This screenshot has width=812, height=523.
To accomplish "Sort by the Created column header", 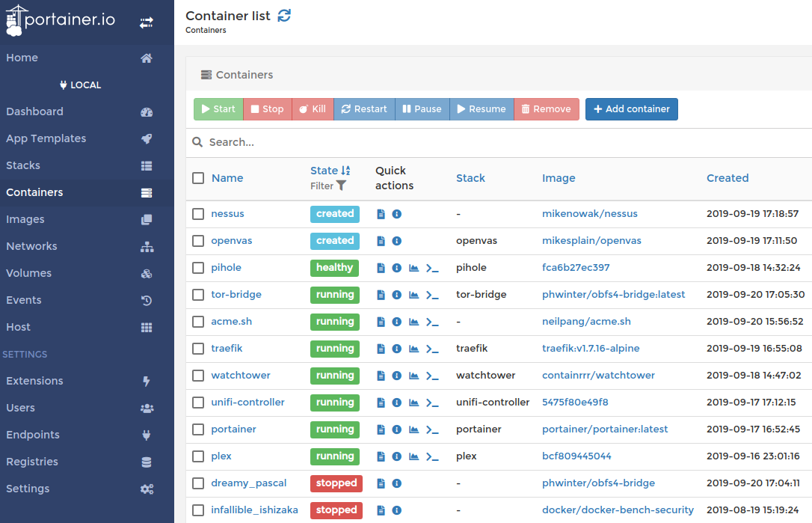I will [x=728, y=178].
